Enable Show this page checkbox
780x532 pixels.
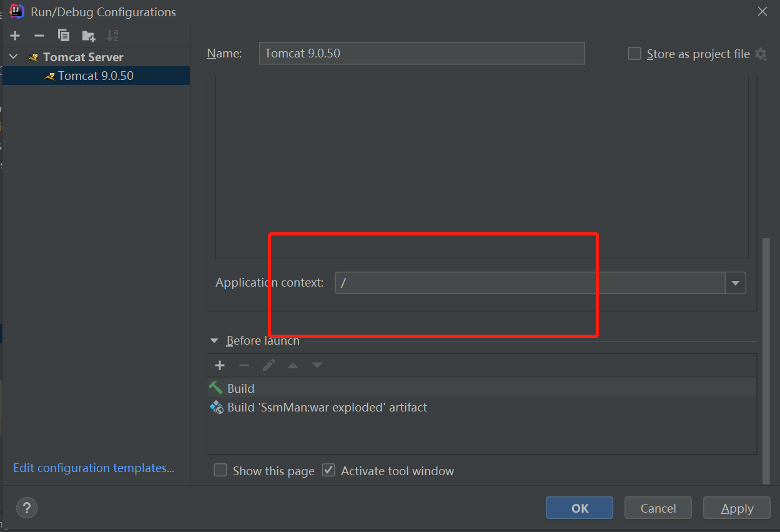[x=220, y=470]
